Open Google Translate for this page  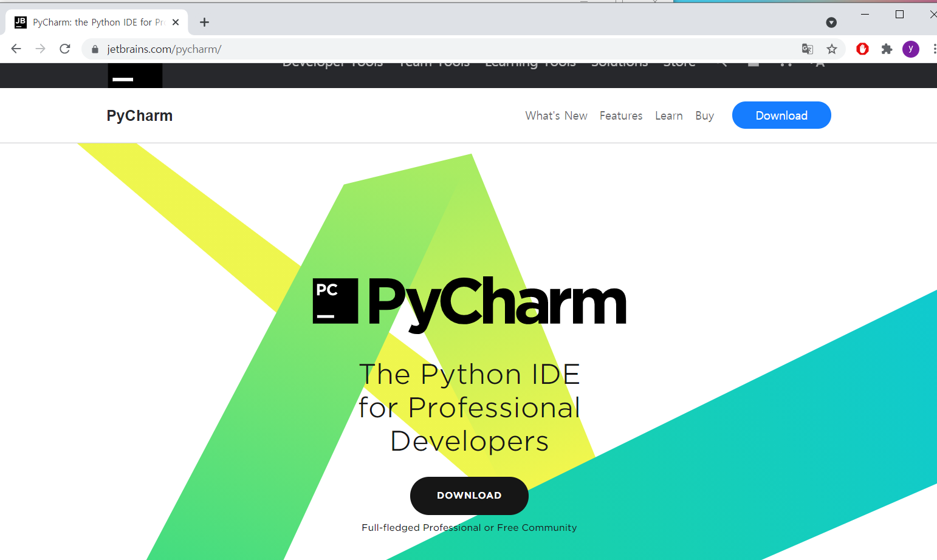tap(808, 49)
